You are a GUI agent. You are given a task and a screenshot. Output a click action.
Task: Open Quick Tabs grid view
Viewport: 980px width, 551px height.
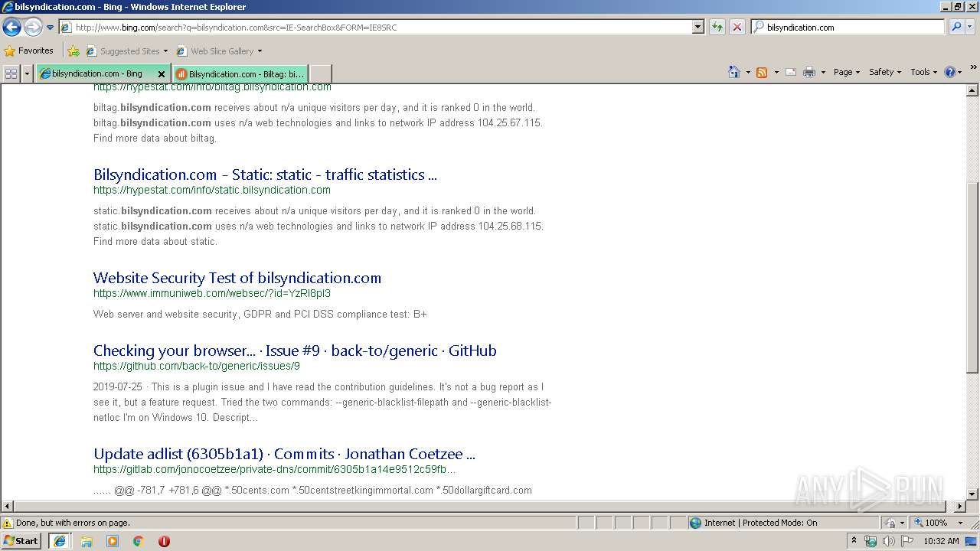(11, 73)
